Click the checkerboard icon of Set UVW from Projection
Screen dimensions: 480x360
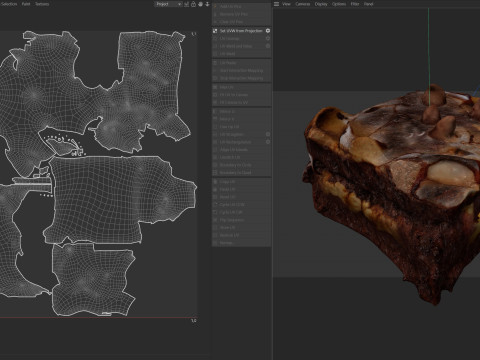[215, 31]
